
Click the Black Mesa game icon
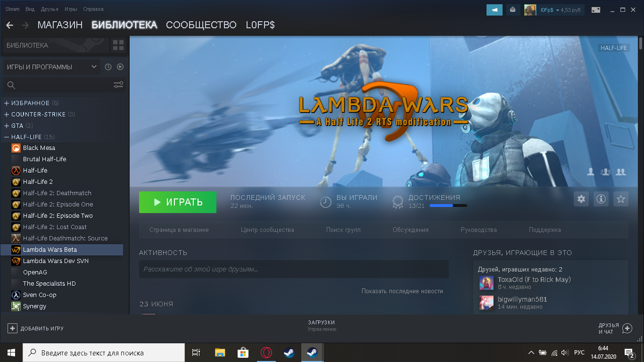(16, 148)
